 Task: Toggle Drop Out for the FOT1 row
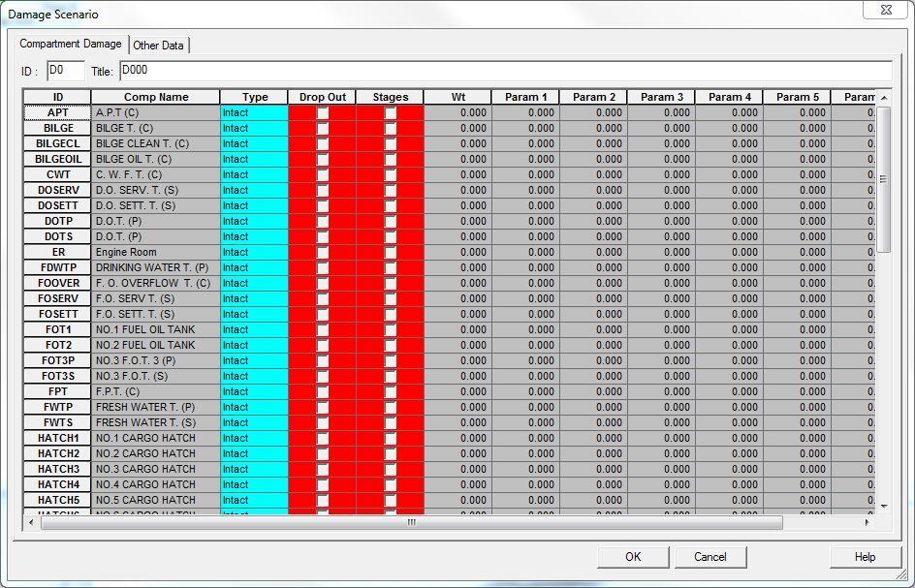click(322, 329)
